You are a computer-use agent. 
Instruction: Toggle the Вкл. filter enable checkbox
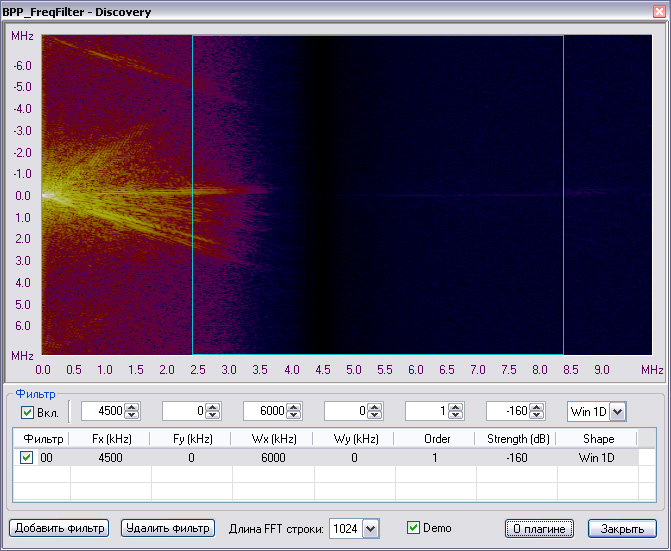pos(27,412)
